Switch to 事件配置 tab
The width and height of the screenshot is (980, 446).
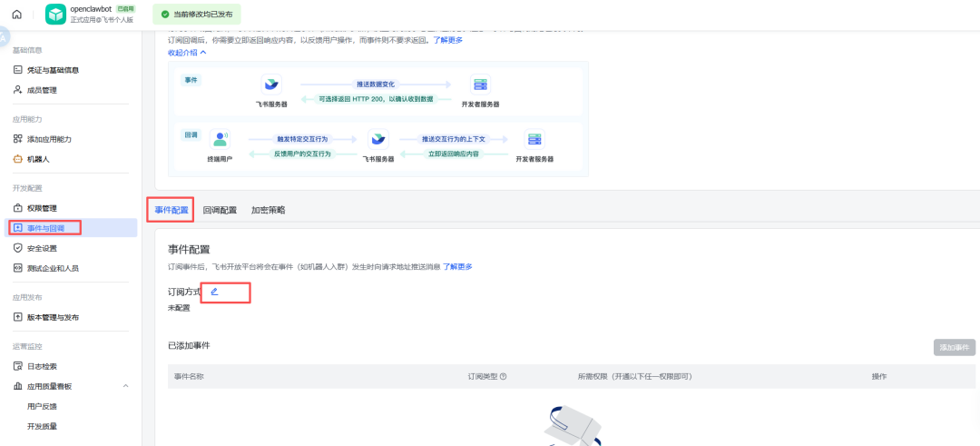pos(171,210)
